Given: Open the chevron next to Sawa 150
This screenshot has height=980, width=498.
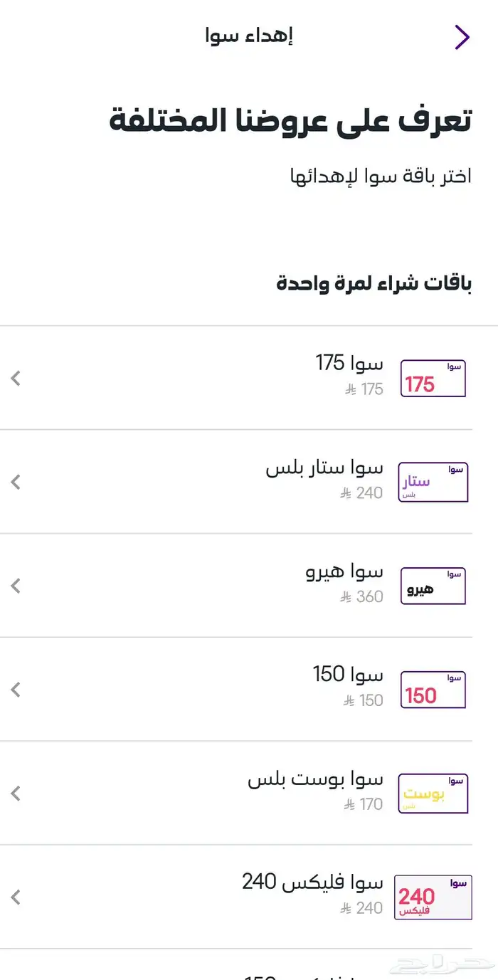Looking at the screenshot, I should point(15,689).
